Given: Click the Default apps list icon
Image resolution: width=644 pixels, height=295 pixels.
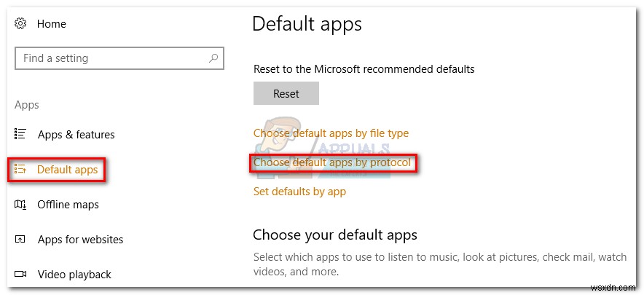Looking at the screenshot, I should click(20, 169).
